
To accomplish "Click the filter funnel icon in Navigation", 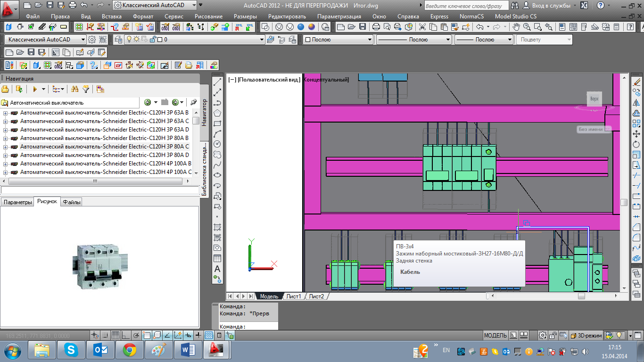I will [x=86, y=89].
